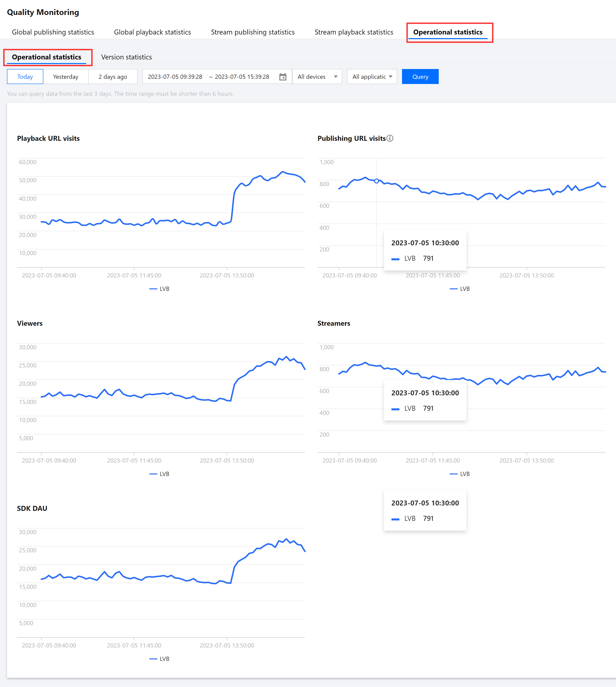Choose the 2 days ago range
Image resolution: width=616 pixels, height=687 pixels.
pos(113,77)
